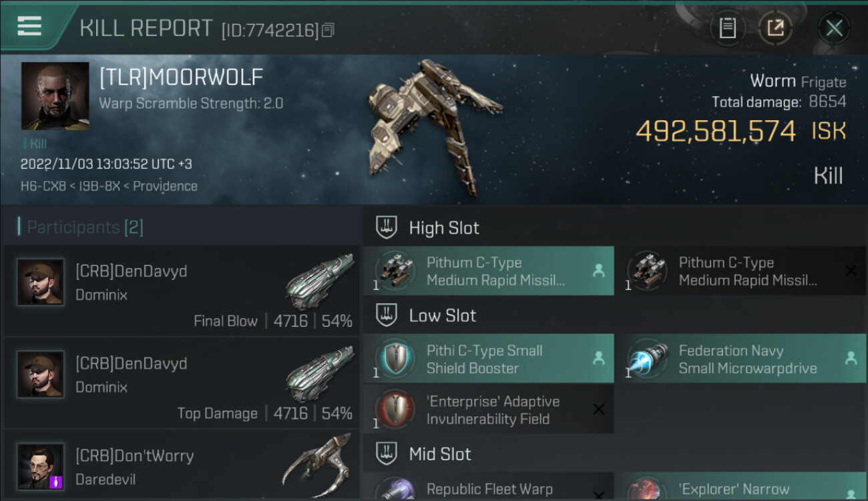
Task: Click the High Slot section icon
Action: (x=387, y=227)
